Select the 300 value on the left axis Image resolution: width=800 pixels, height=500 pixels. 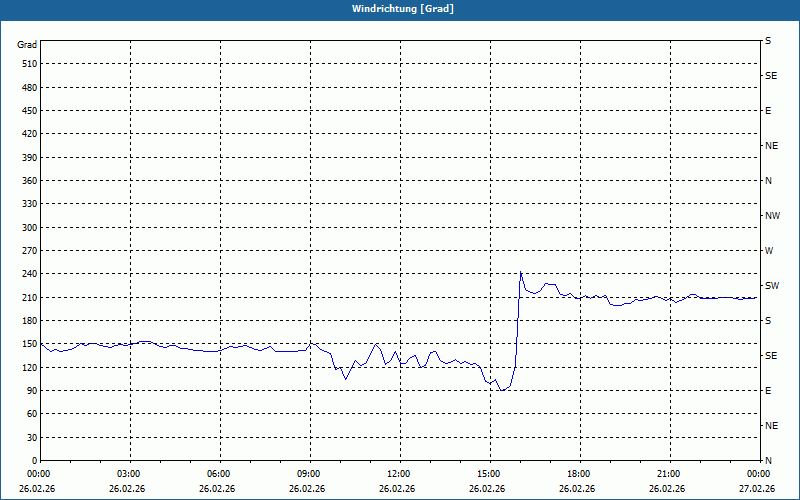(x=30, y=228)
